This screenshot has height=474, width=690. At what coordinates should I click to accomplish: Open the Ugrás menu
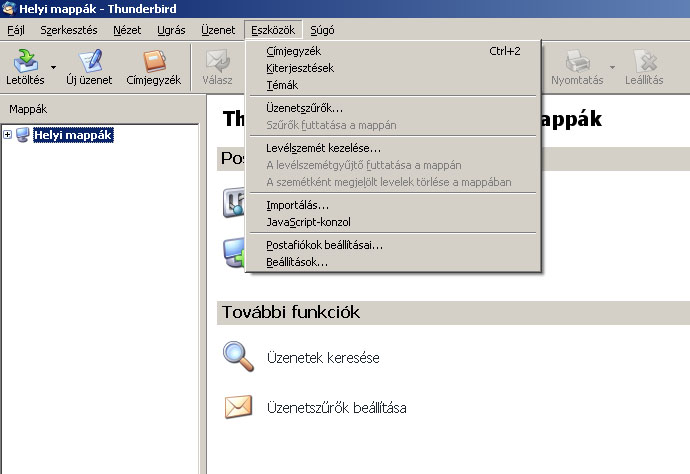click(x=171, y=30)
